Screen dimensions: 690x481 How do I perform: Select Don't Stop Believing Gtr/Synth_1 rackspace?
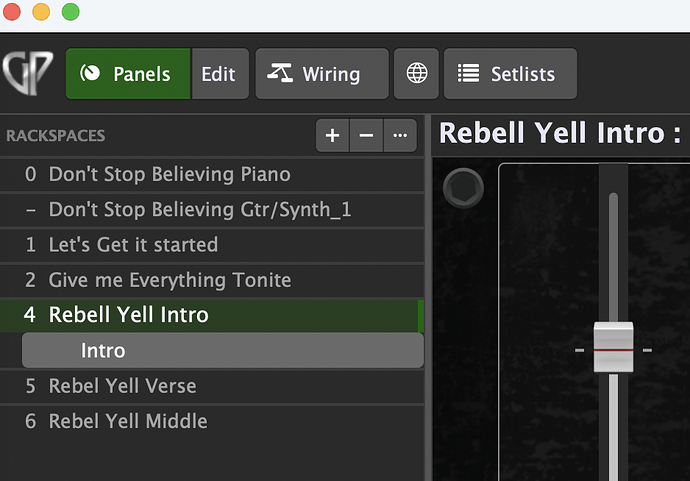coord(199,209)
